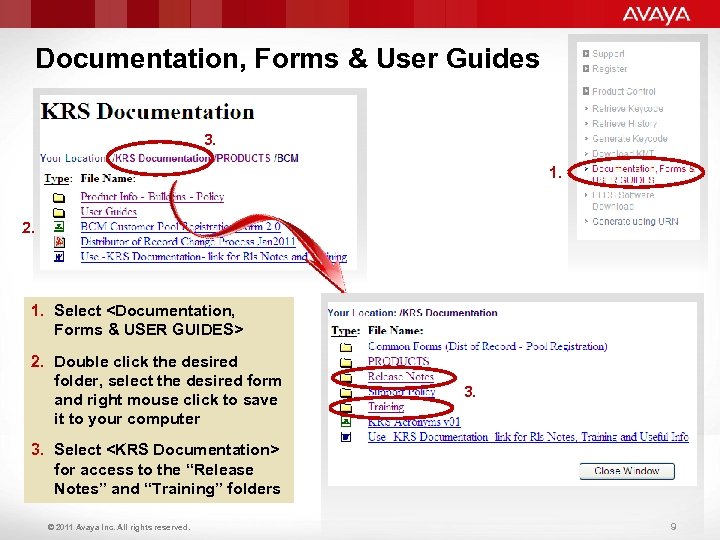Click the document icon beside Use -KRS Documentation- link in BCM list
720x540 pixels.
[x=59, y=257]
